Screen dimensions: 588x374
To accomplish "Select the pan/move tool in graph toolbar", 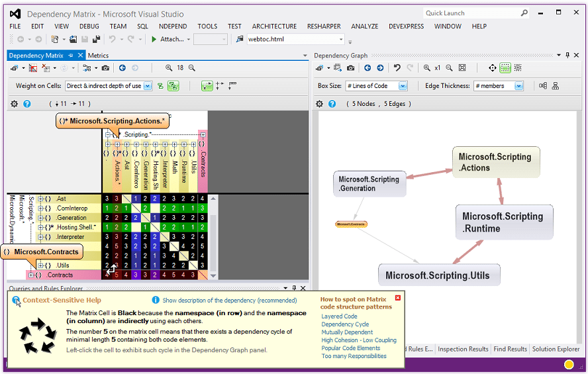I will pos(493,68).
